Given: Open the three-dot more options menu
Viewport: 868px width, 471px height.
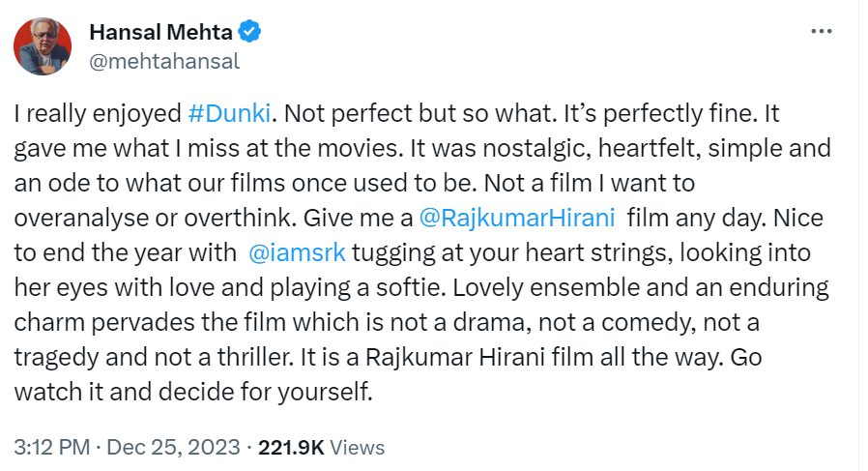Looking at the screenshot, I should pyautogui.click(x=821, y=32).
